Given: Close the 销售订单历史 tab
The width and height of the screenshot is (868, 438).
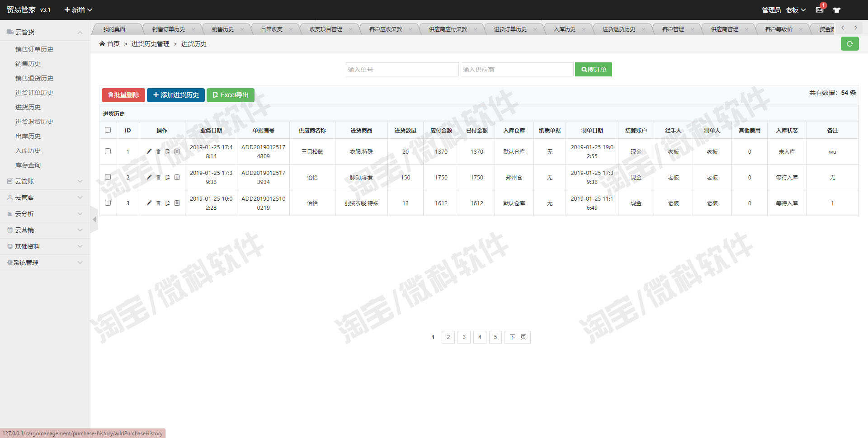Looking at the screenshot, I should point(193,29).
